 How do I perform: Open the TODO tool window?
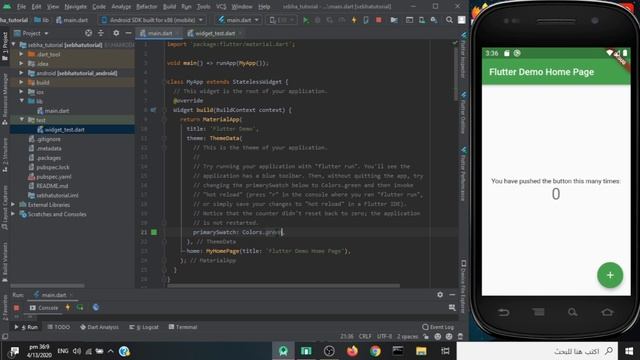pos(59,327)
